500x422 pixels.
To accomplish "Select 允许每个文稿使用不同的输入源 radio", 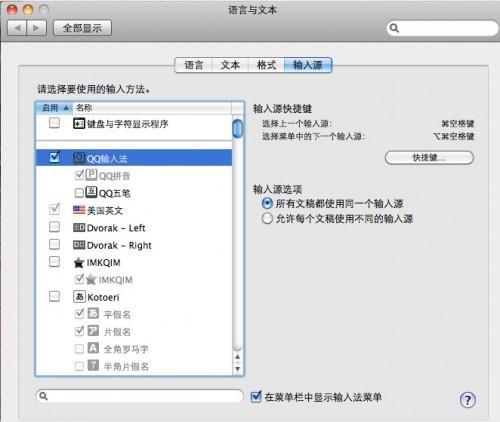I will pyautogui.click(x=267, y=219).
